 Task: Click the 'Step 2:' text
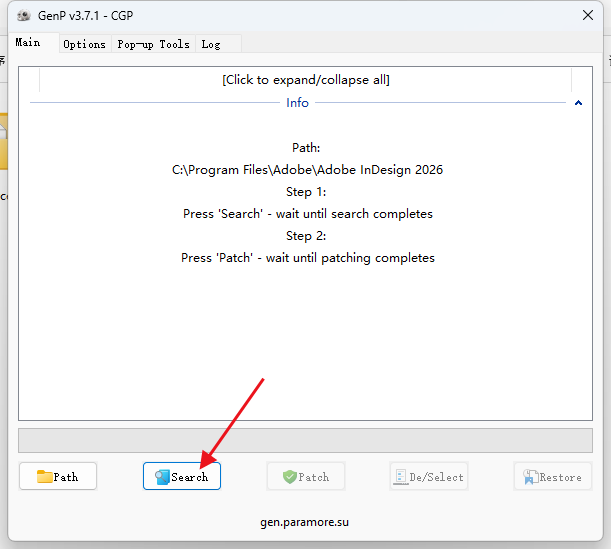click(x=306, y=236)
